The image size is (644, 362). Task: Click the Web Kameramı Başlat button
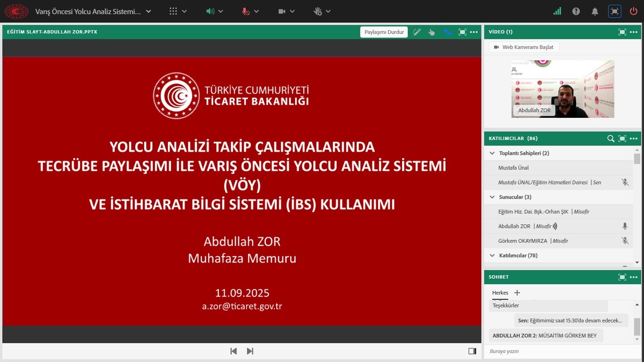(524, 47)
